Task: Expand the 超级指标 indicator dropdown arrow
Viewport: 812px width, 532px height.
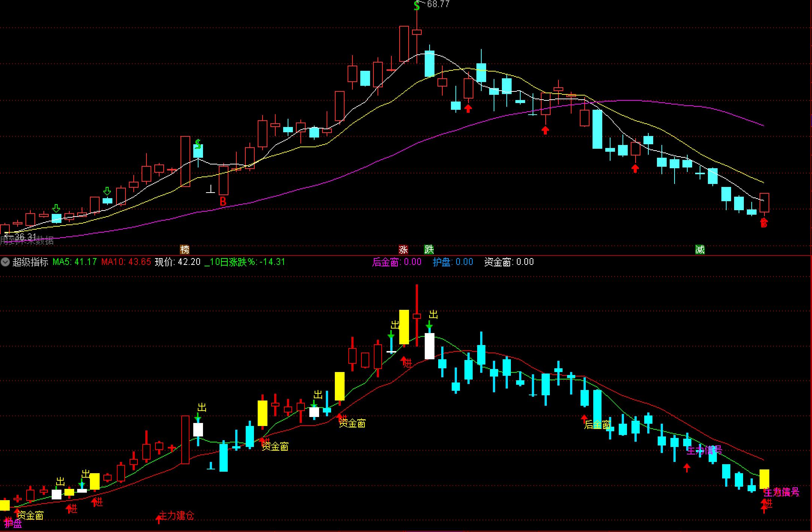Action: coord(5,262)
